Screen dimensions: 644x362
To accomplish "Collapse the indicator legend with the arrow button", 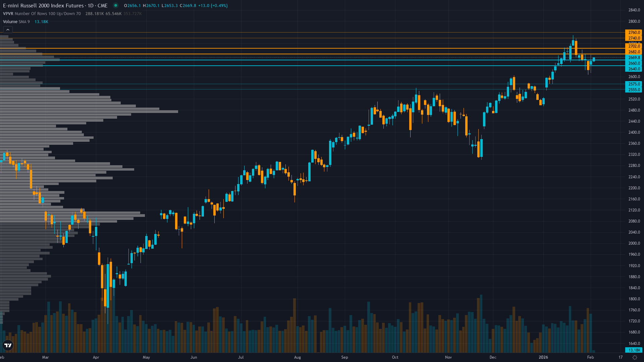I will (x=7, y=29).
